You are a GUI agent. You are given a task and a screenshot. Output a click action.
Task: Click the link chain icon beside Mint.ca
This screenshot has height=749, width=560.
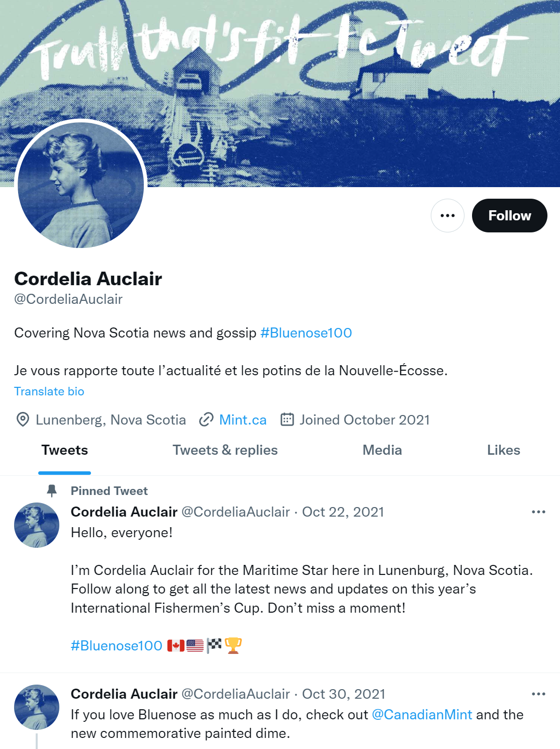(x=206, y=420)
